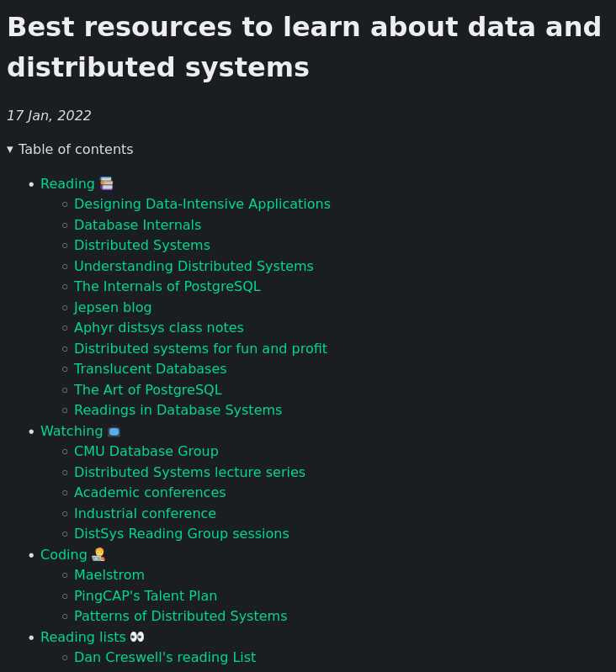Screen dimensions: 616x672
Task: Go to the Maelstrom entry
Action: [x=109, y=574]
